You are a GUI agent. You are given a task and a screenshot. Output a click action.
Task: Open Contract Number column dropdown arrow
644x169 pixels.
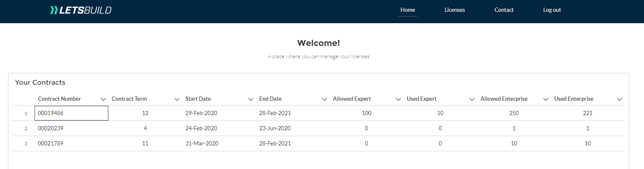tap(103, 99)
